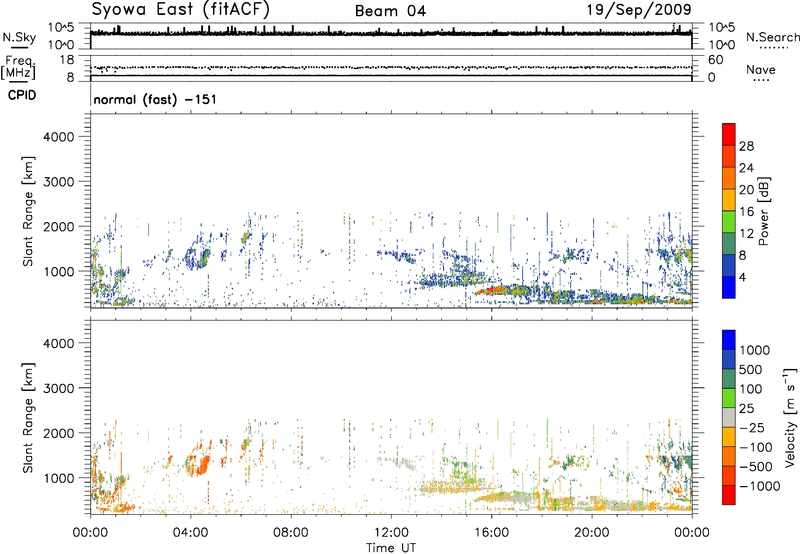Image resolution: width=800 pixels, height=554 pixels.
Task: Click the '12:00' time axis label
Action: point(391,533)
